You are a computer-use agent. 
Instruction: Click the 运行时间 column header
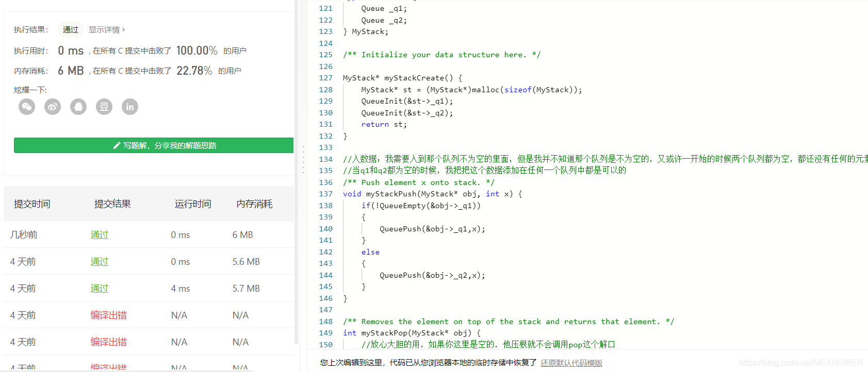point(193,204)
